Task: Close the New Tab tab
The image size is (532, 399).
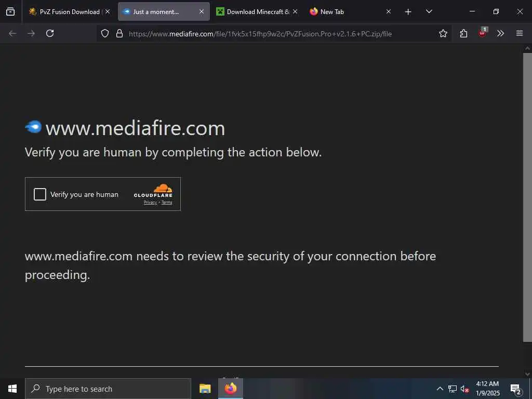Action: (389, 11)
